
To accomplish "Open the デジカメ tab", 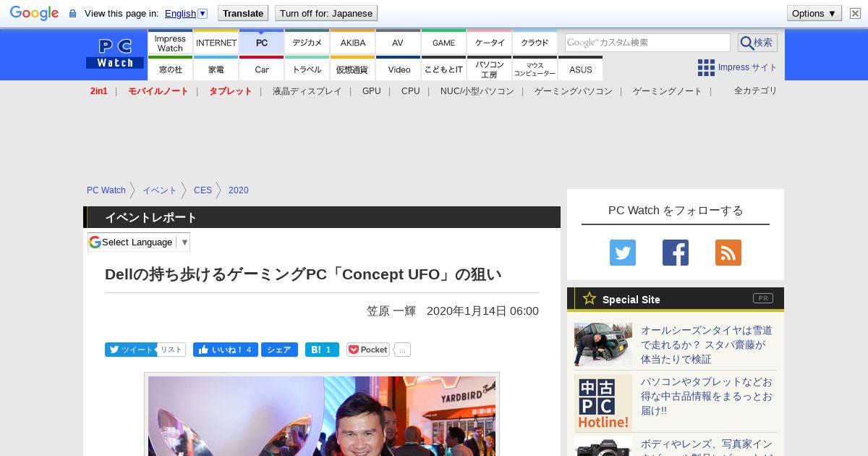I will [x=307, y=43].
